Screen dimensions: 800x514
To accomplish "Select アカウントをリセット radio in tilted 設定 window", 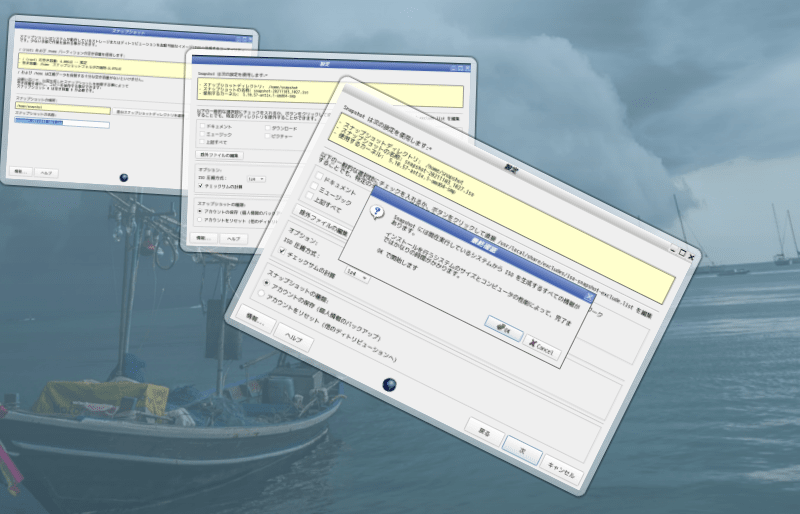I will point(261,293).
